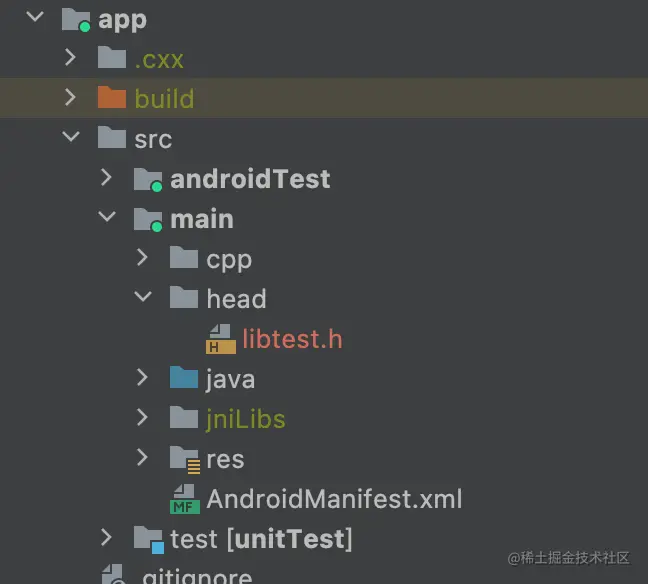Viewport: 648px width, 584px height.
Task: Select the app label
Action: pyautogui.click(x=122, y=20)
